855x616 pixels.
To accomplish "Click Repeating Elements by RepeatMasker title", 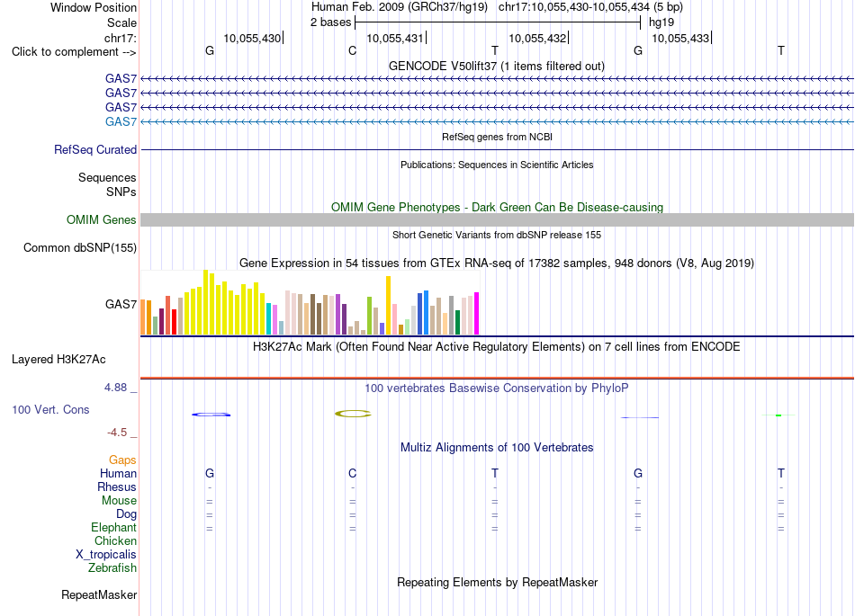I will (497, 583).
